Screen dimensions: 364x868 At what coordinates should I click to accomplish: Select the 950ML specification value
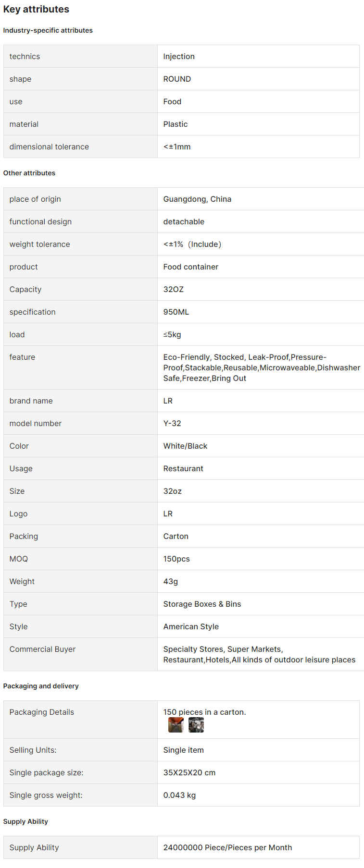(176, 312)
